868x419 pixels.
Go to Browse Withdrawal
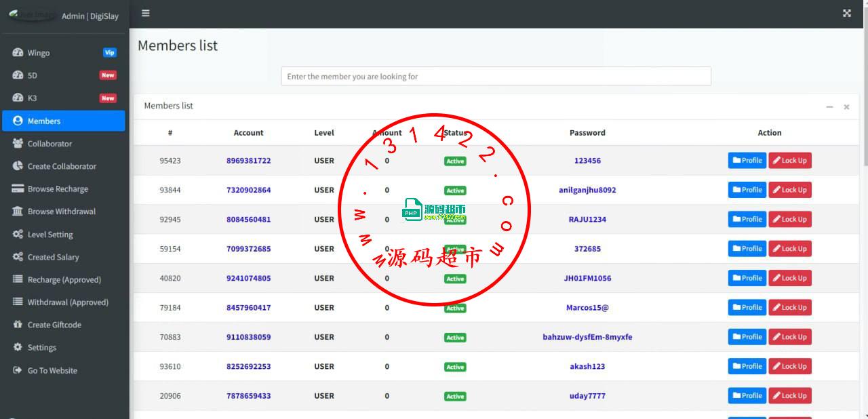click(x=64, y=212)
